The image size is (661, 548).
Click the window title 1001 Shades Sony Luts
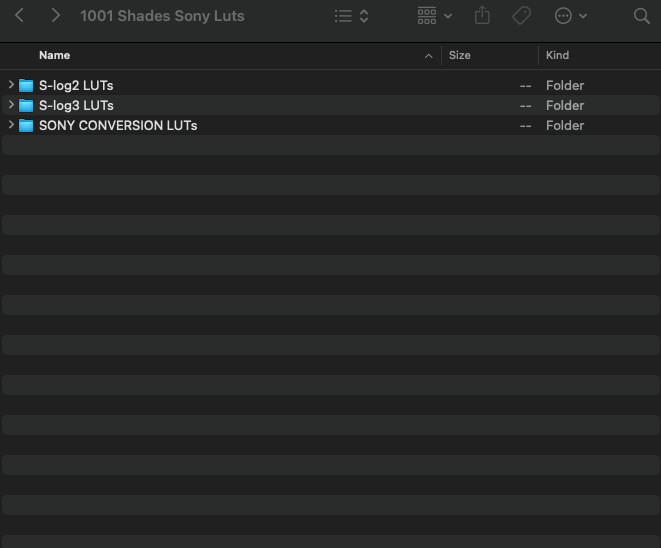pos(162,16)
